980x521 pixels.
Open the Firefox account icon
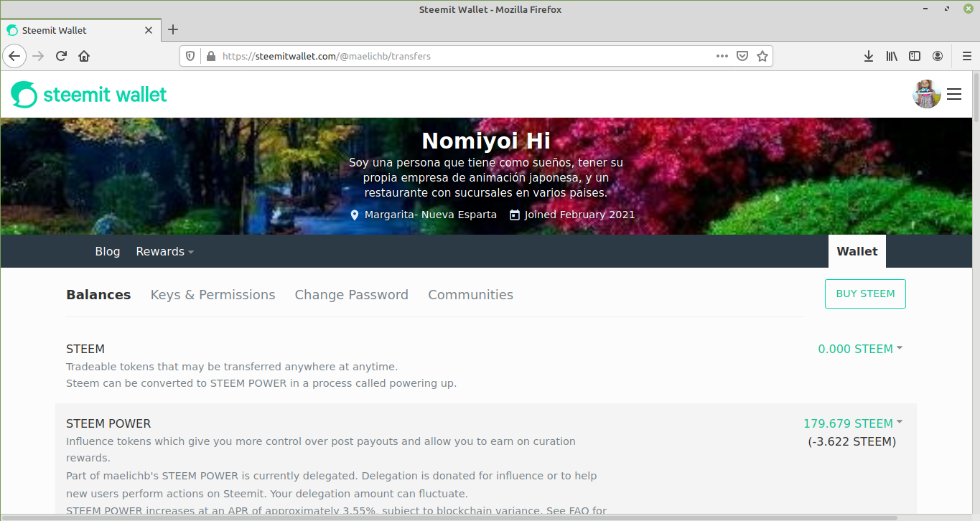tap(938, 56)
